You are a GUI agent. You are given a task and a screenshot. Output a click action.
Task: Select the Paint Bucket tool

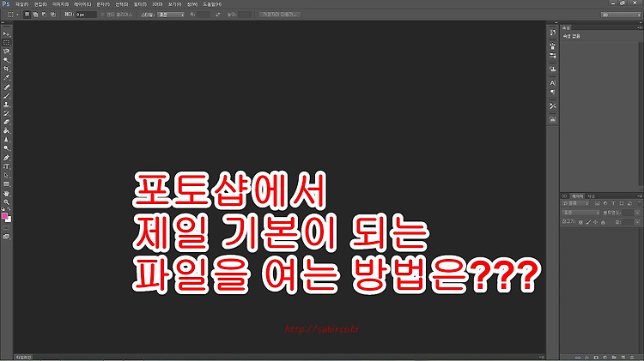tap(6, 131)
